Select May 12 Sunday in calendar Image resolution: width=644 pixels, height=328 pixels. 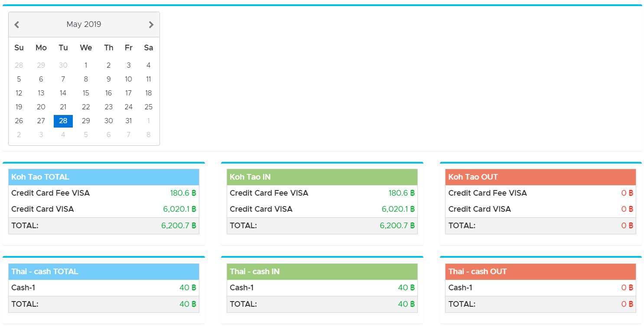pos(19,93)
